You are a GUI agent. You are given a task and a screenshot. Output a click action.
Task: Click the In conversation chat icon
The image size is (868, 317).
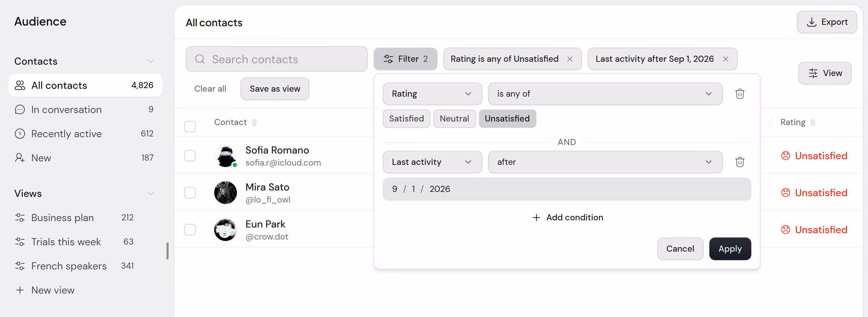pos(20,110)
